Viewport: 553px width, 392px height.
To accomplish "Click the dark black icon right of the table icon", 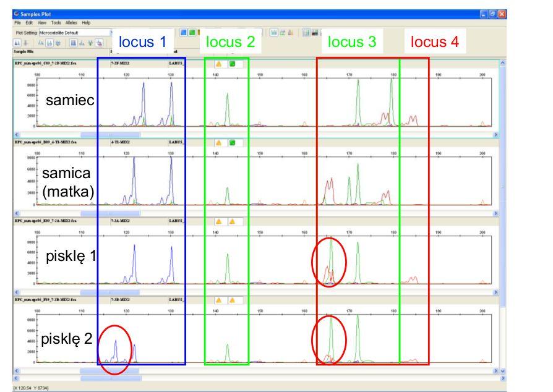I will point(315,33).
